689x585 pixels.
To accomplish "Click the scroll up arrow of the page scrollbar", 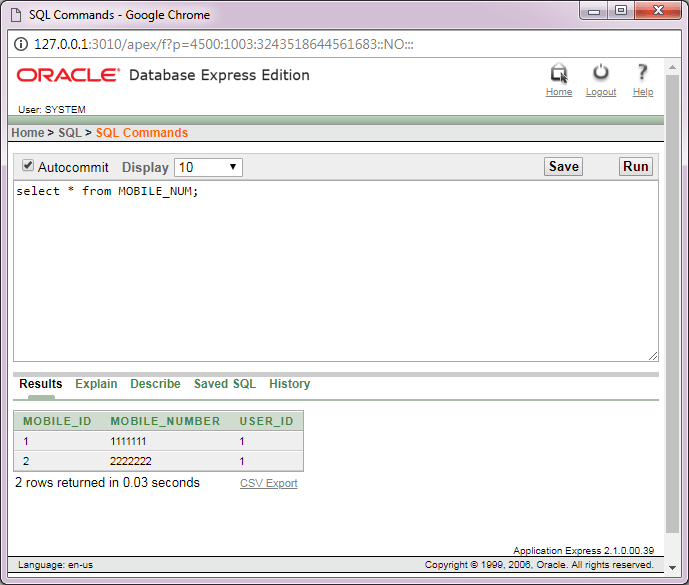I will (672, 67).
